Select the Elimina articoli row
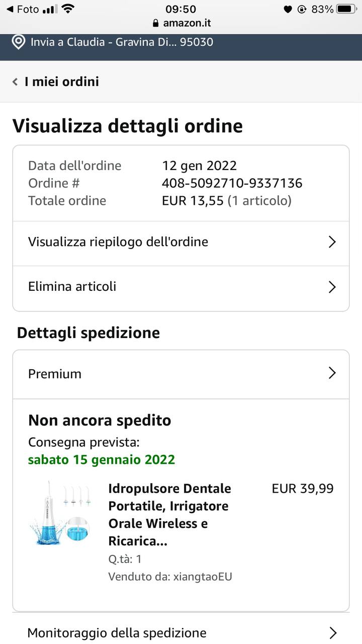 click(x=181, y=287)
